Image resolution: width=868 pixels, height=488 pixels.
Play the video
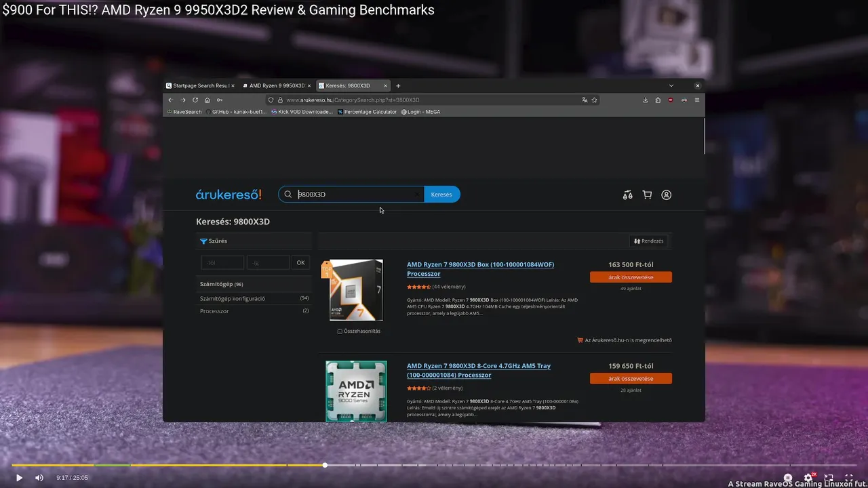coord(19,478)
